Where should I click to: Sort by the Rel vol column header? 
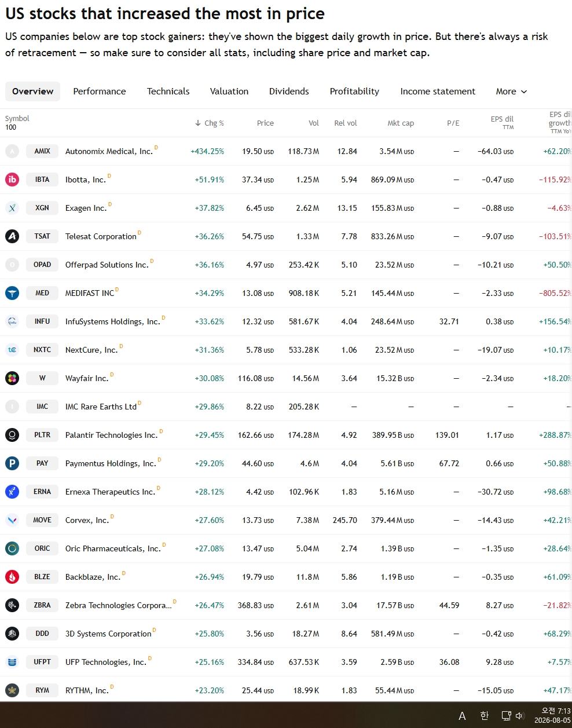click(x=346, y=123)
